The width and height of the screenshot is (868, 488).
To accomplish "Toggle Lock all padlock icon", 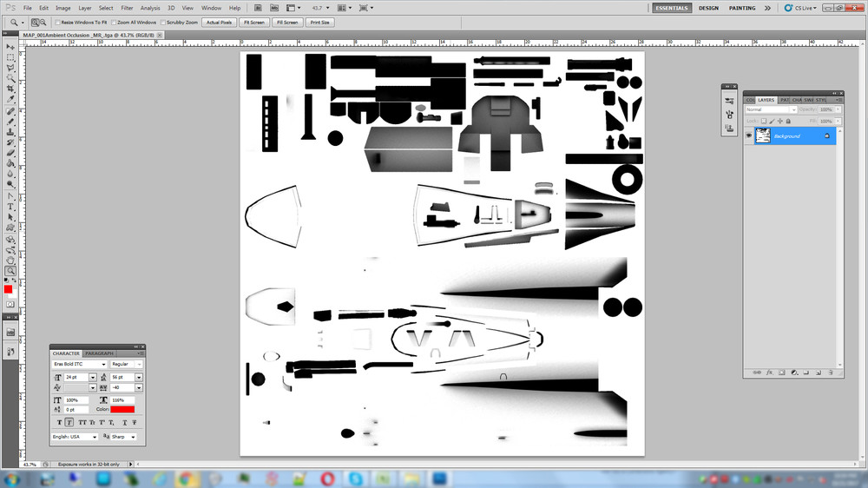I will click(788, 121).
